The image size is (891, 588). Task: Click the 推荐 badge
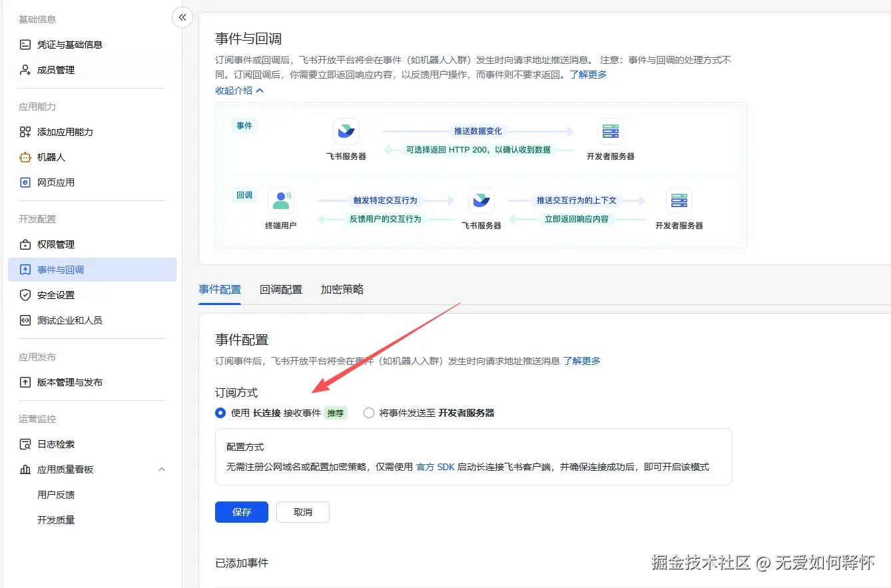pos(336,413)
